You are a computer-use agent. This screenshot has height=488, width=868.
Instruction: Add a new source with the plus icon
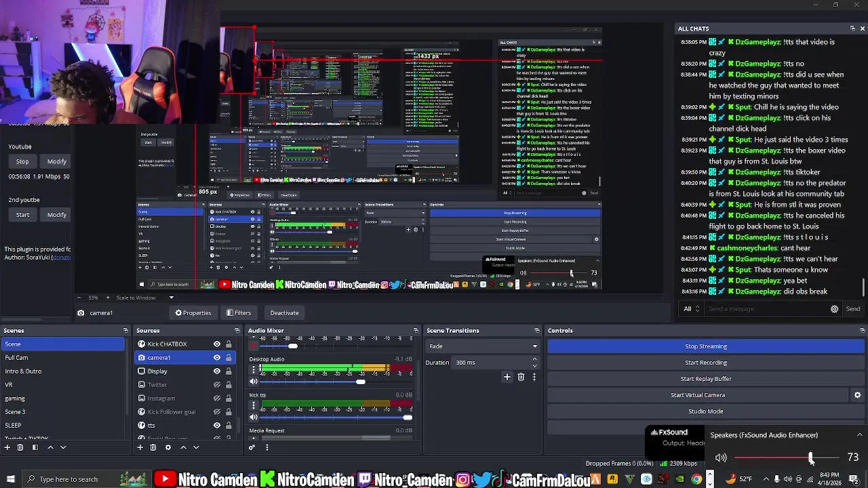coord(140,447)
